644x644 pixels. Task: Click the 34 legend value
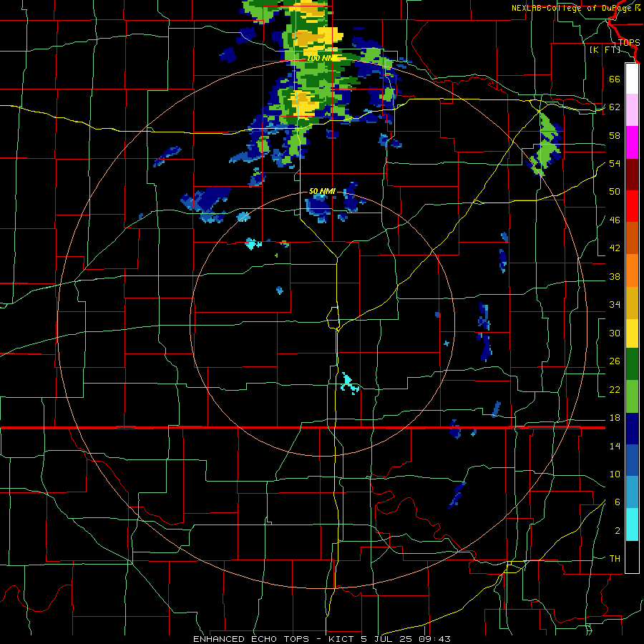coord(615,305)
